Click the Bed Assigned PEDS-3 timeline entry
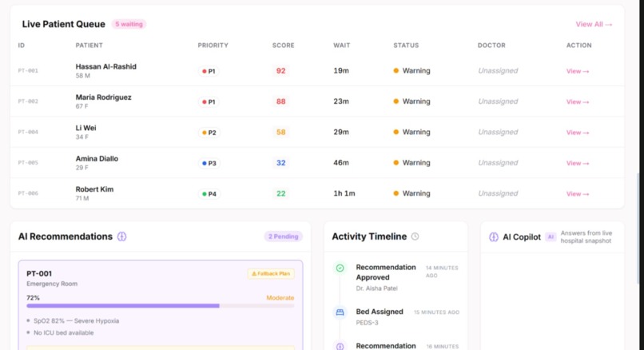644x350 pixels. pos(396,316)
